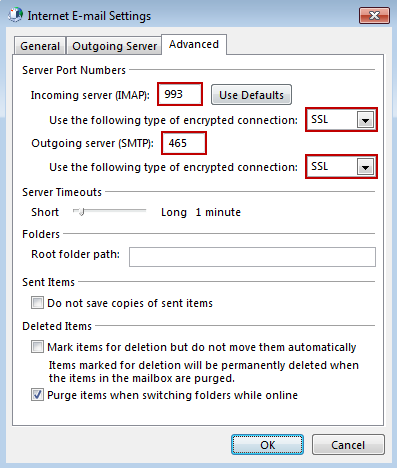
Task: Select the SSL value for IMAP encryption
Action: pos(319,119)
